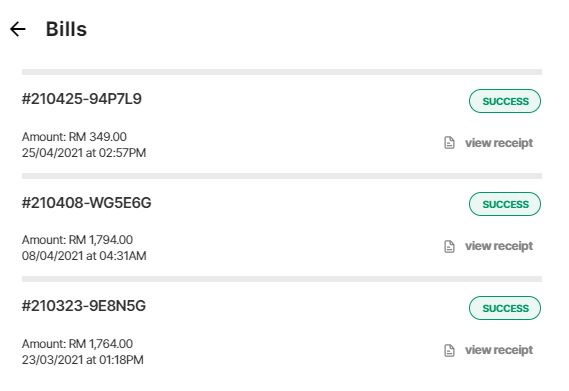
Task: Select bill number #210408-WG5E6G
Action: click(86, 203)
